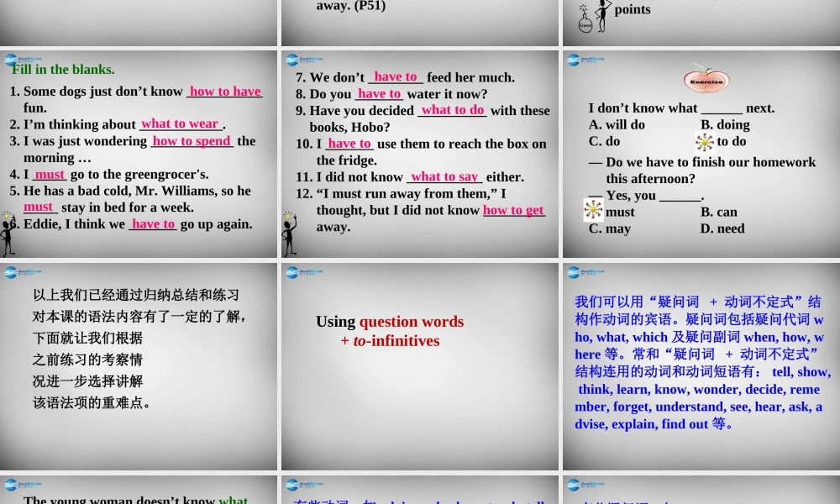Select answer A. will do
Viewport: 840px width, 504px height.
click(616, 124)
